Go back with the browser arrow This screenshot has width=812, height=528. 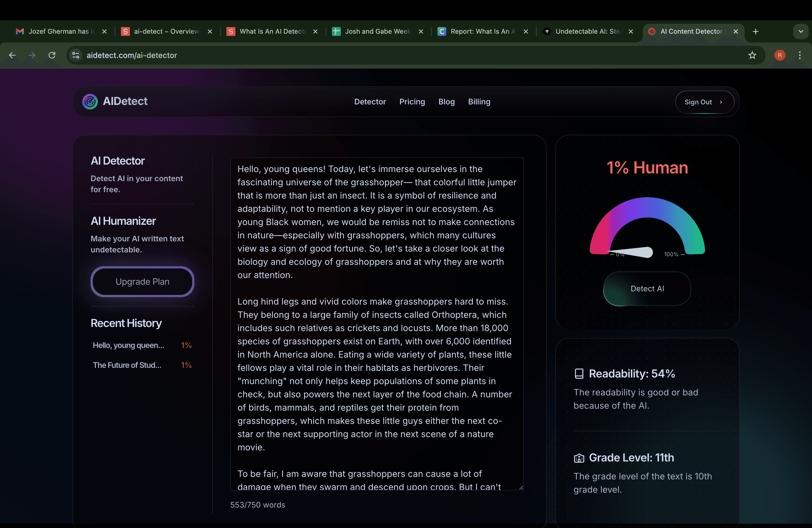[12, 55]
